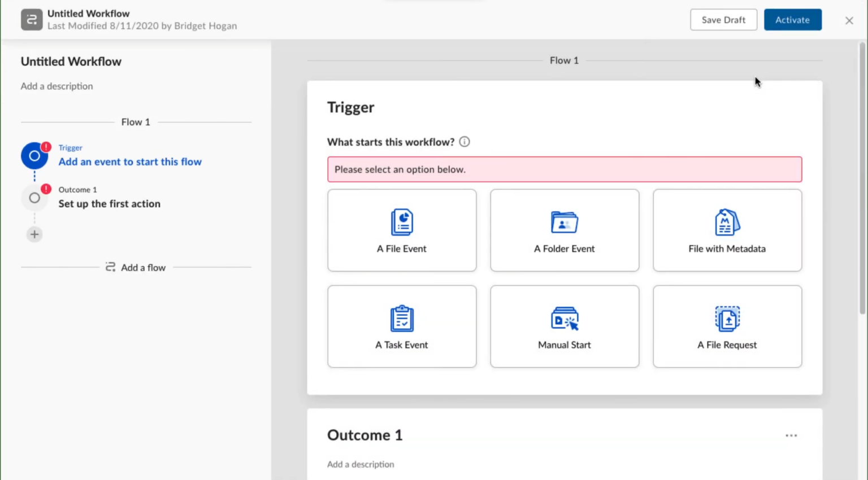Select the Trigger step circle in the sidebar
This screenshot has width=868, height=480.
click(34, 155)
